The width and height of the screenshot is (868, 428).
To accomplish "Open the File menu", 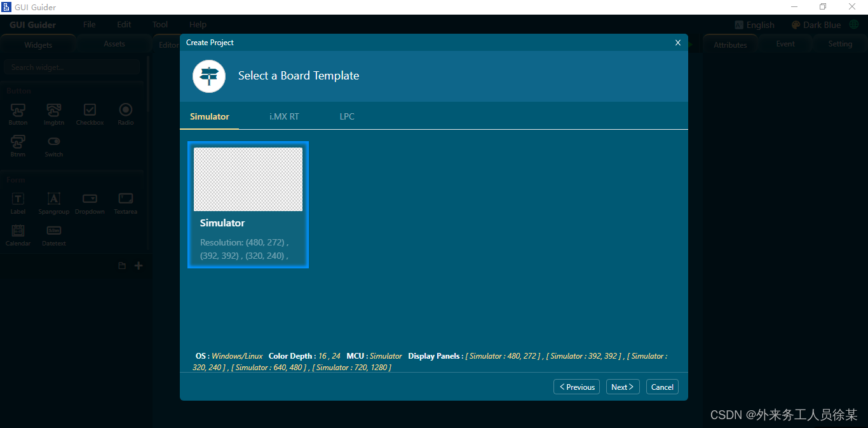I will pyautogui.click(x=90, y=25).
